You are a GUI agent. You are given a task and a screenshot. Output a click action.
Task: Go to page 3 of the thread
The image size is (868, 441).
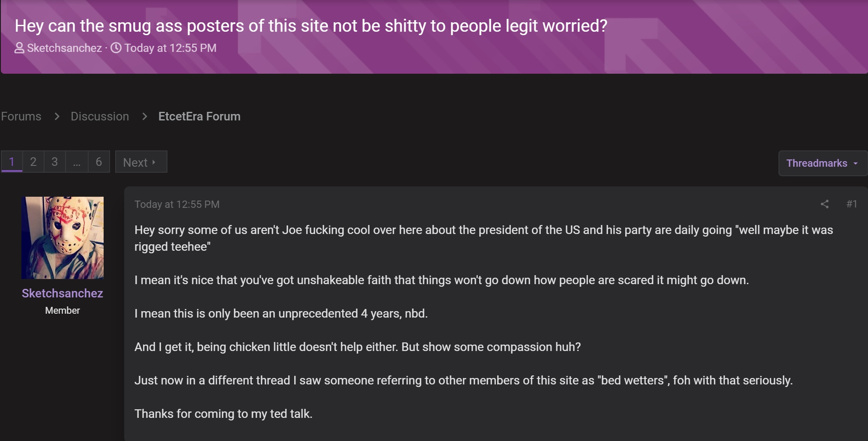(x=54, y=162)
